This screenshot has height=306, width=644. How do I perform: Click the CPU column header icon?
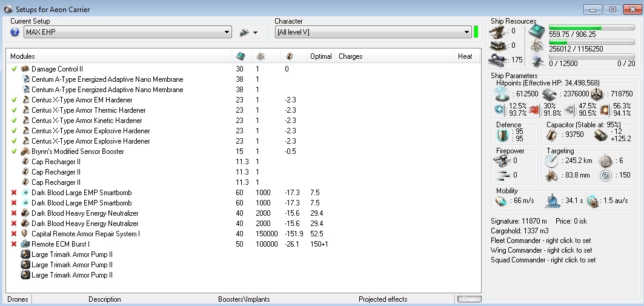coord(239,56)
